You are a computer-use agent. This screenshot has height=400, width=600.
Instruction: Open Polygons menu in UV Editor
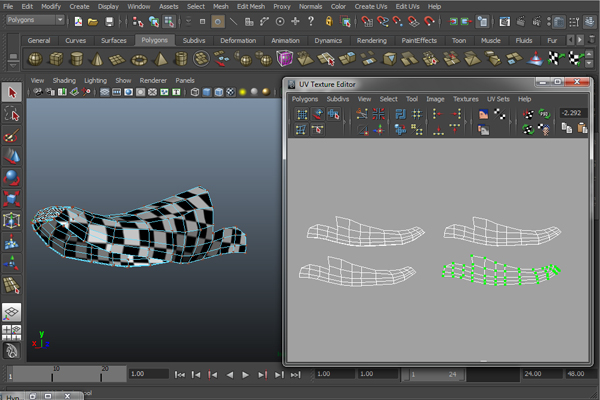tap(305, 99)
